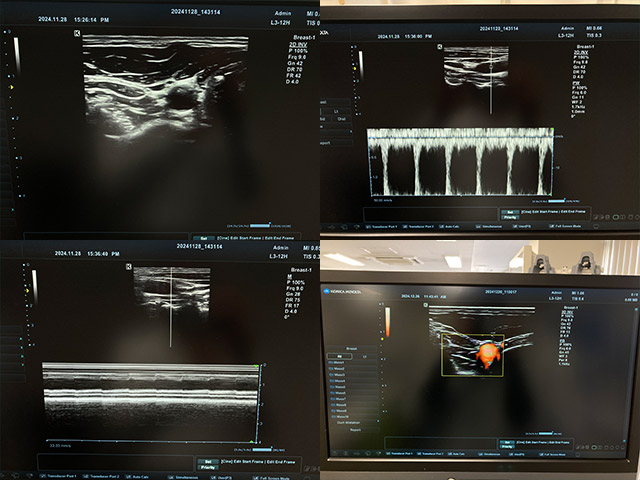
Task: Click the L3-12H probe label in the 15:26:14 header
Action: point(280,22)
